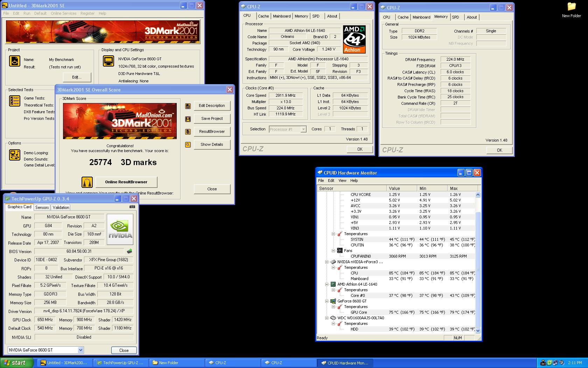This screenshot has height=368, width=588.
Task: Click the Edit... button under Project
Action: click(x=77, y=77)
